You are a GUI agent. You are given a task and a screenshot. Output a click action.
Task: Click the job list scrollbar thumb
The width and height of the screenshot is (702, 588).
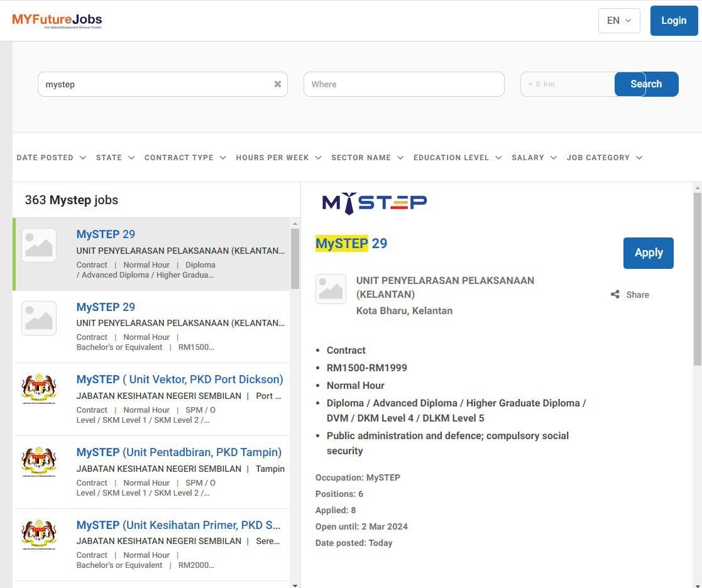click(x=295, y=259)
